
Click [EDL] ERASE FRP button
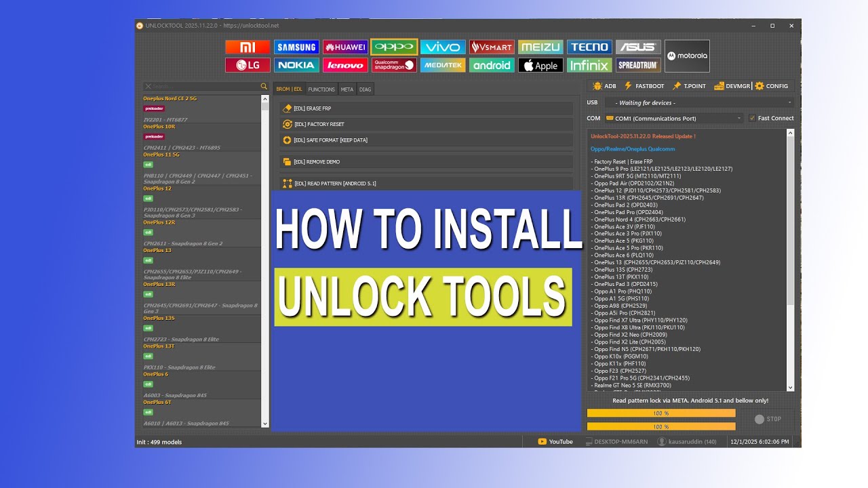[427, 108]
